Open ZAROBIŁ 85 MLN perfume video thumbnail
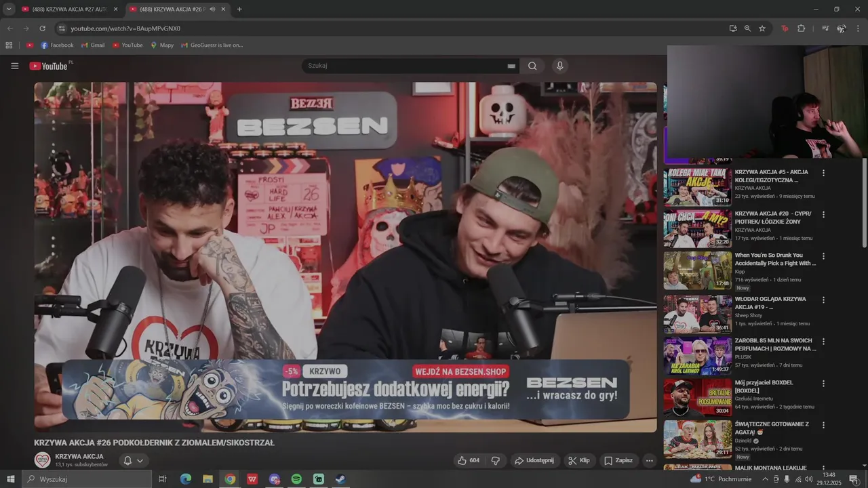This screenshot has width=868, height=488. click(697, 354)
